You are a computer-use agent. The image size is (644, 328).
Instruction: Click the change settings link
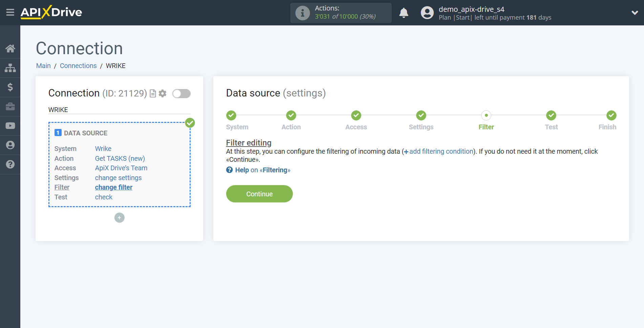[x=119, y=178]
